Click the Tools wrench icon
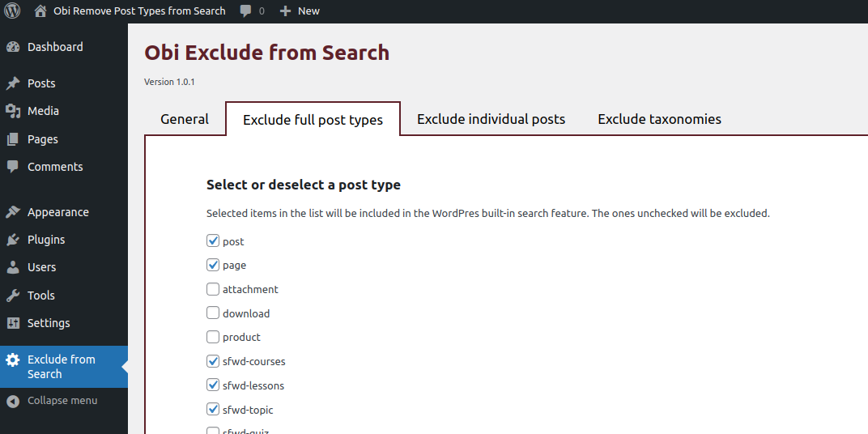Viewport: 868px width, 434px height. [x=13, y=295]
